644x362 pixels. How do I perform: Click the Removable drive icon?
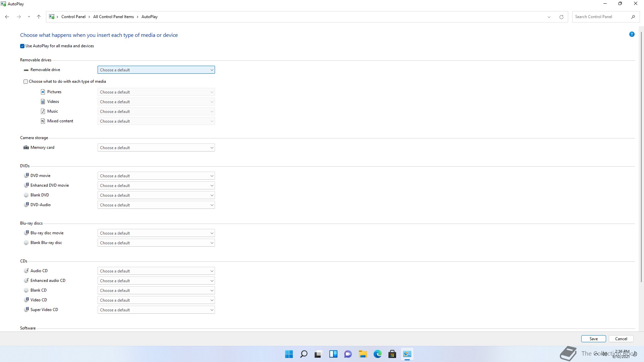[26, 70]
